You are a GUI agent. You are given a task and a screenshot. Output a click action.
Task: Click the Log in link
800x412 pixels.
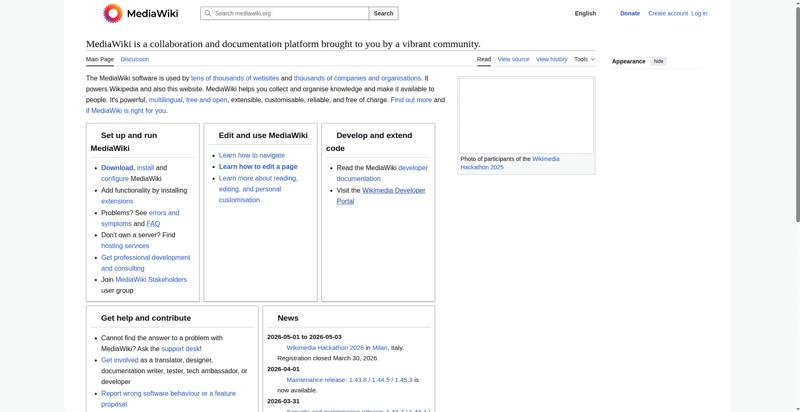(699, 14)
